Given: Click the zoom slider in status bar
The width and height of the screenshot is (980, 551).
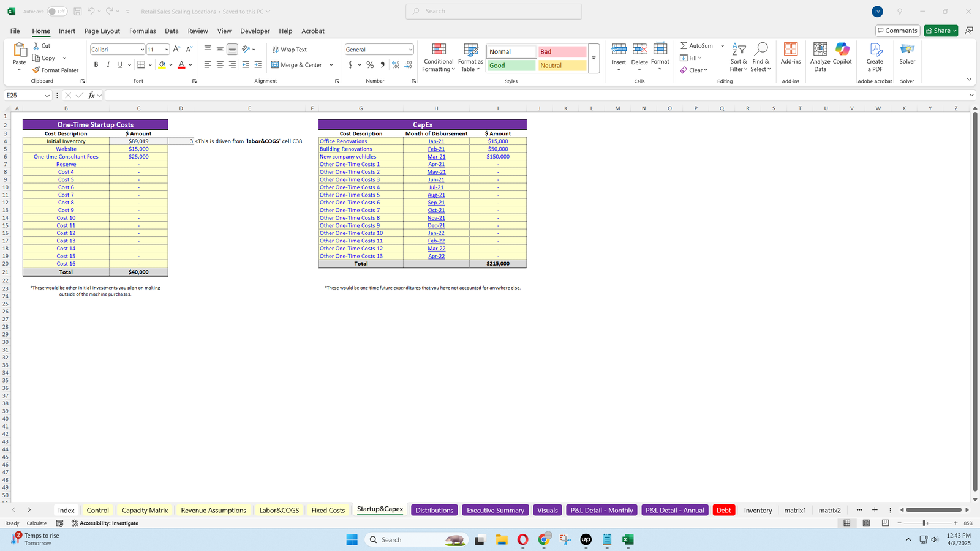Looking at the screenshot, I should point(924,523).
